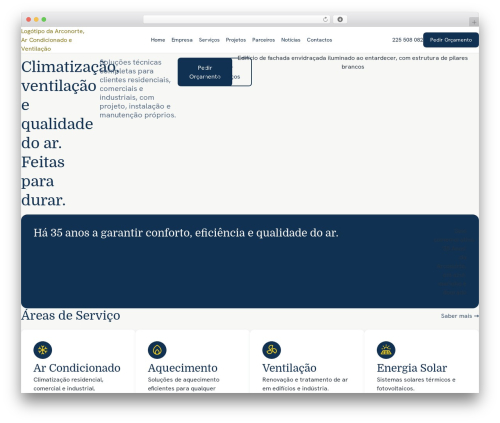Open Contactos page

[319, 40]
